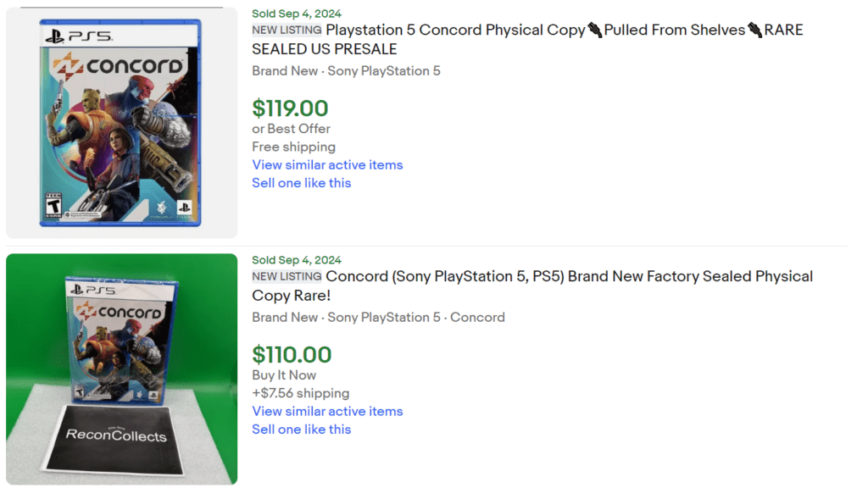
Task: Click the NEW LISTING badge on second listing
Action: [x=286, y=276]
